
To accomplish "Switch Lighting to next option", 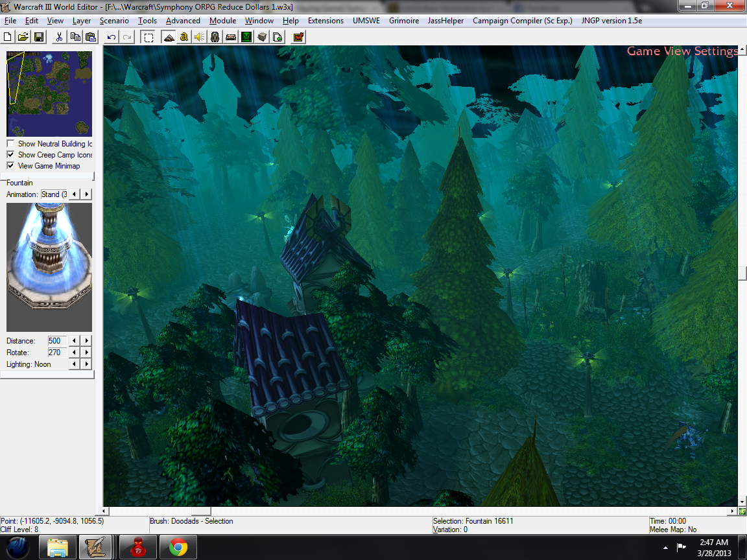I will (86, 364).
